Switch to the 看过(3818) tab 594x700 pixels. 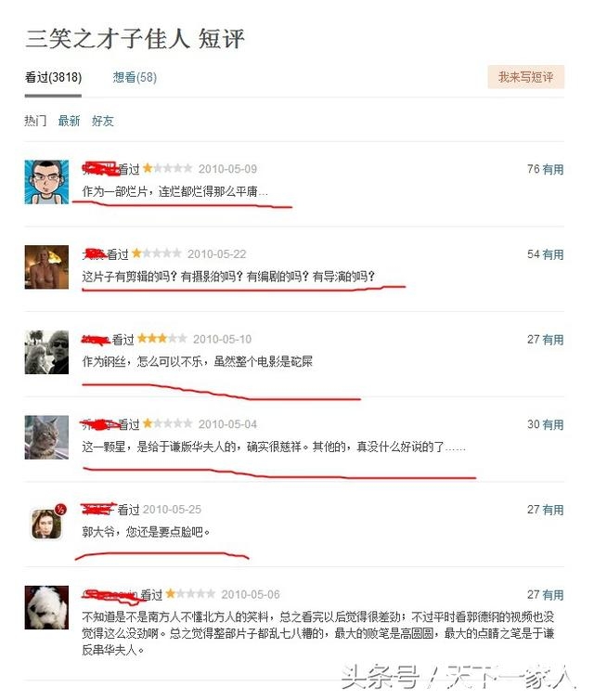tap(53, 78)
